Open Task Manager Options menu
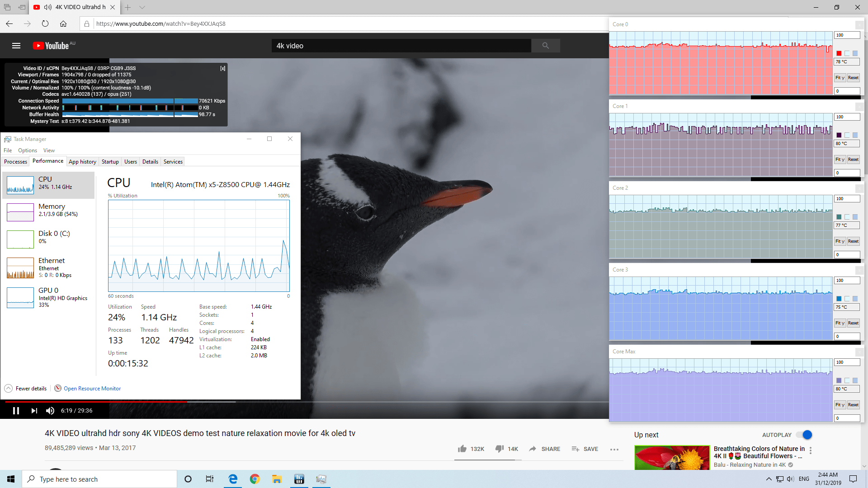Viewport: 868px width, 488px height. pyautogui.click(x=28, y=150)
